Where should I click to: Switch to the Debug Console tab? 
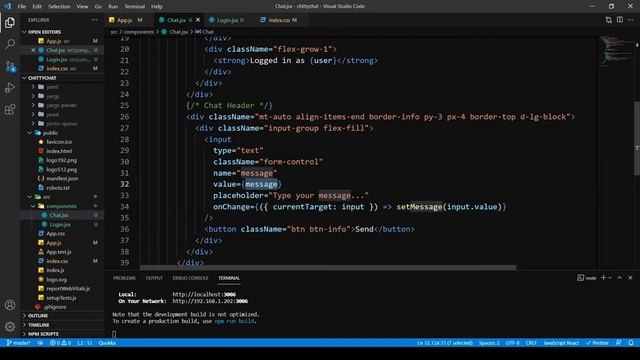[190, 278]
